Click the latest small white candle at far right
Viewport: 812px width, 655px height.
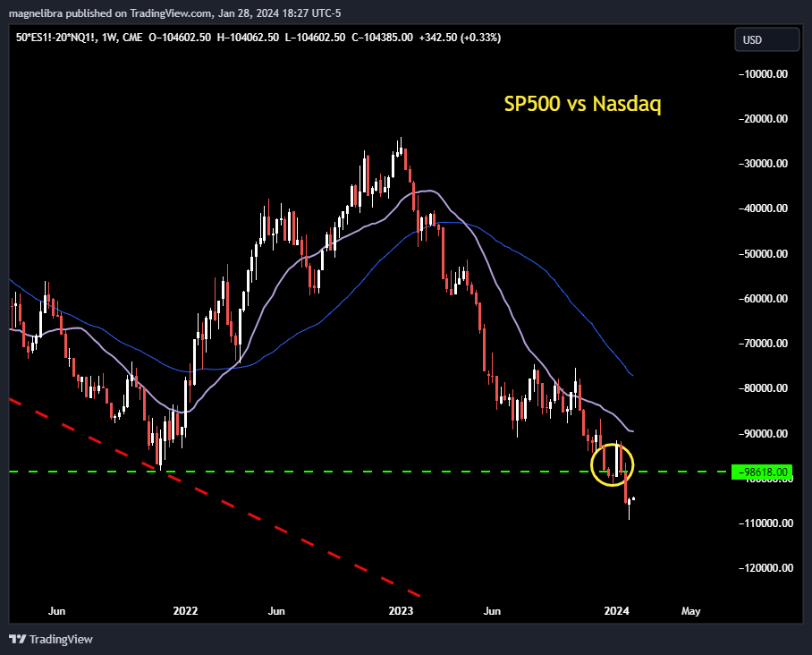[x=634, y=499]
